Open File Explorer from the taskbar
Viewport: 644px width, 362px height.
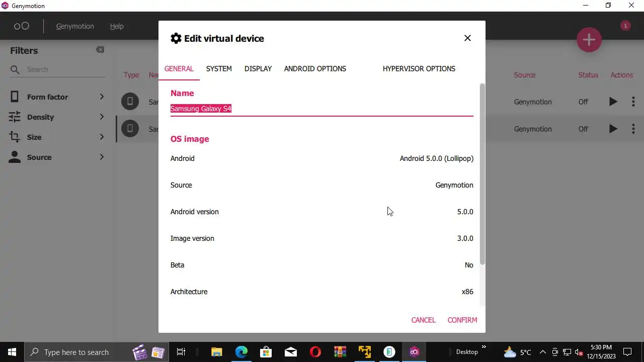click(216, 352)
